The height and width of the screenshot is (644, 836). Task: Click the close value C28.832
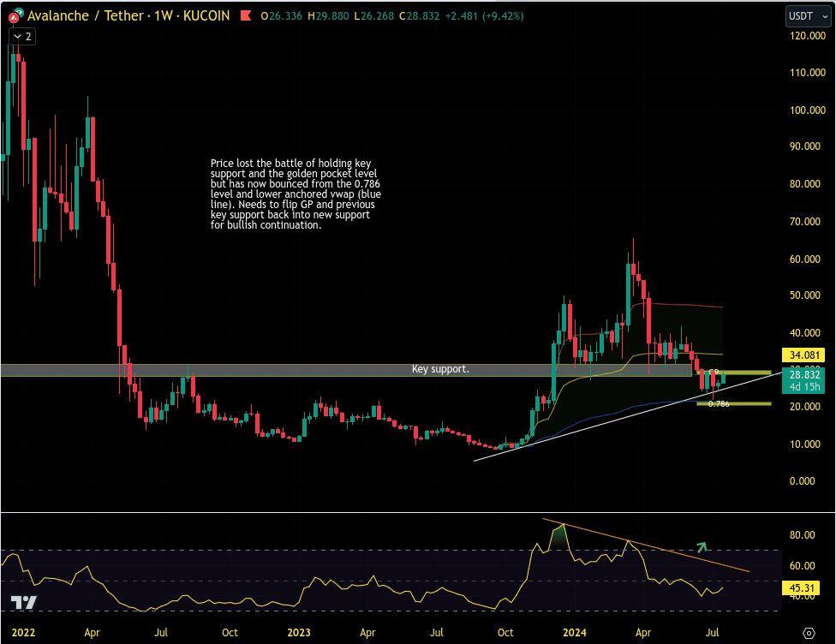[419, 16]
